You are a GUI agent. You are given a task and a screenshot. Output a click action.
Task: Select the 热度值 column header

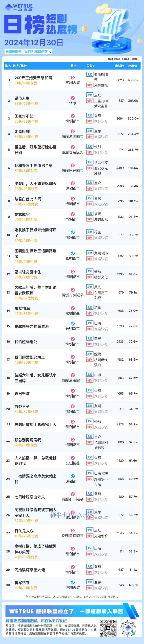[132, 66]
